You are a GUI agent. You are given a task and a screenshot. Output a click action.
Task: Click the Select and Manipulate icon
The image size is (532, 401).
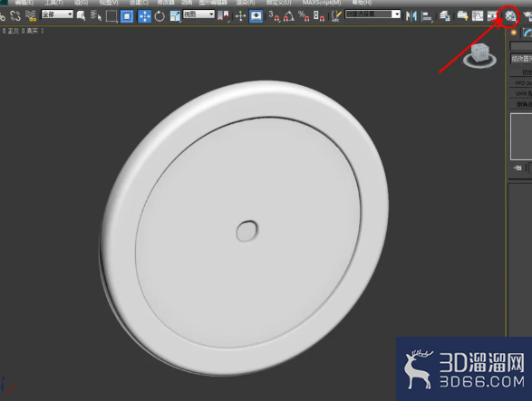(240, 16)
